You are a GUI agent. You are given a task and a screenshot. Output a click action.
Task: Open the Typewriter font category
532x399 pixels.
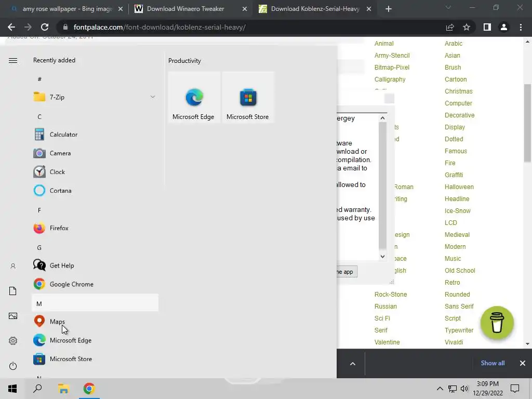pyautogui.click(x=459, y=330)
